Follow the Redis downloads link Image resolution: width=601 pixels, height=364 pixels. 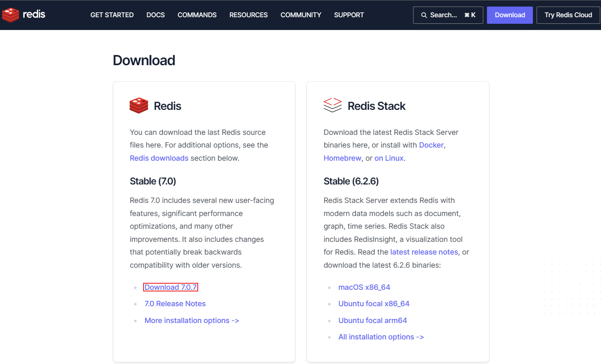[x=159, y=158]
